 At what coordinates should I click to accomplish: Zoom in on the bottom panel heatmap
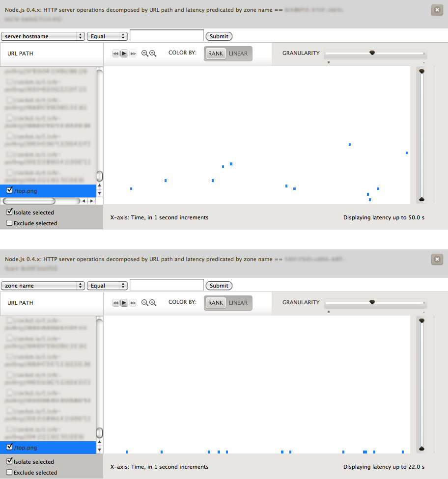[153, 303]
